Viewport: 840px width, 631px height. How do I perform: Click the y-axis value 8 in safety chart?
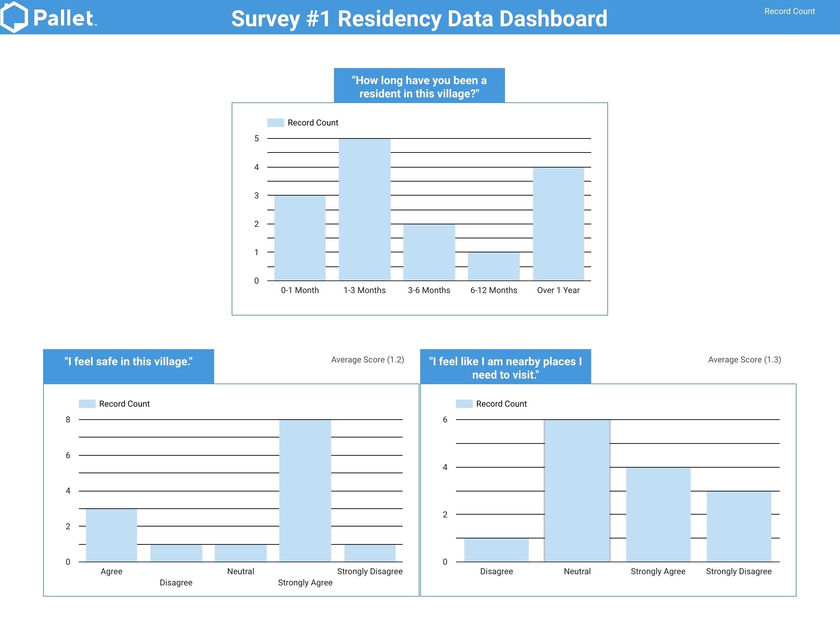[x=68, y=420]
